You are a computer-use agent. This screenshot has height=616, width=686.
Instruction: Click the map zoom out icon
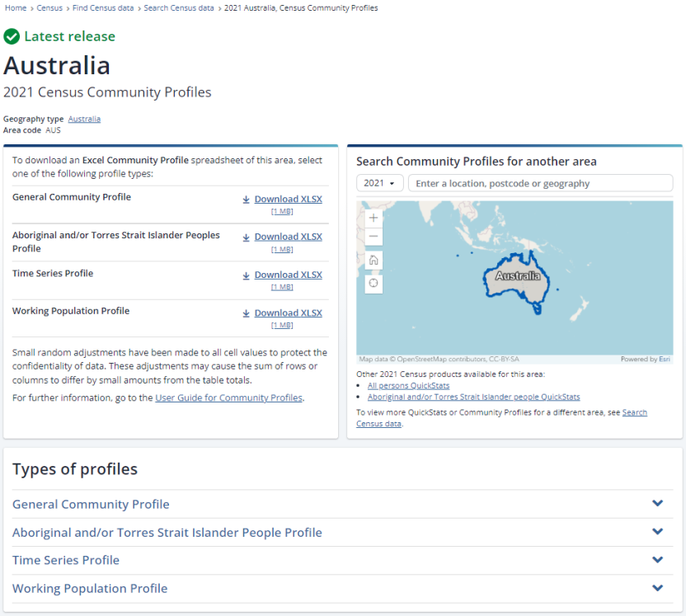click(374, 236)
